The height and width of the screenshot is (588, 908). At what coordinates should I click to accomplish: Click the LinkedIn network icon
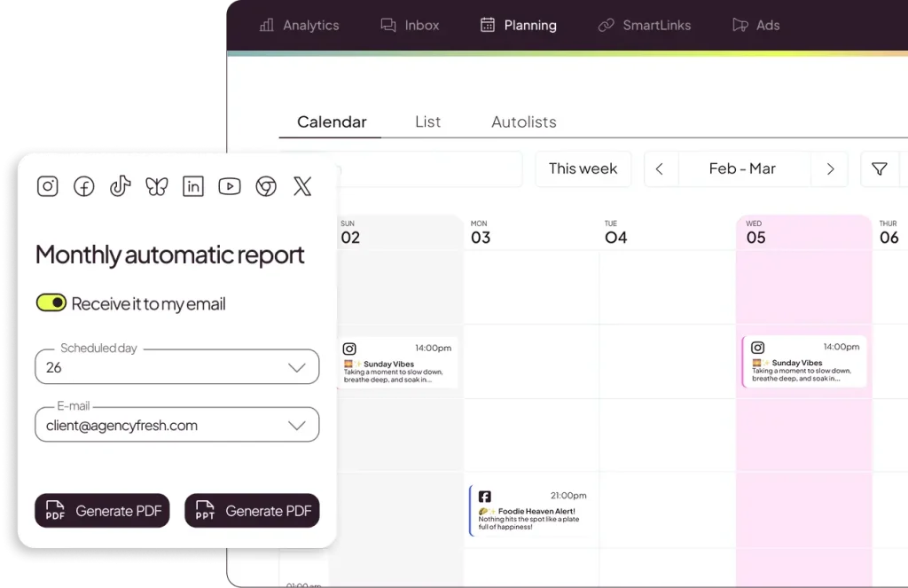click(x=193, y=186)
